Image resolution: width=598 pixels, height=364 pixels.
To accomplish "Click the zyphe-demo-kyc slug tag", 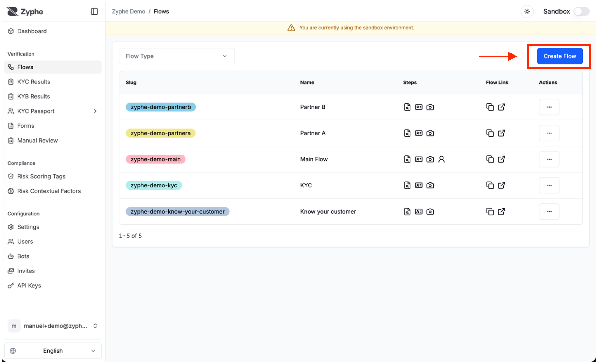I will [x=154, y=185].
